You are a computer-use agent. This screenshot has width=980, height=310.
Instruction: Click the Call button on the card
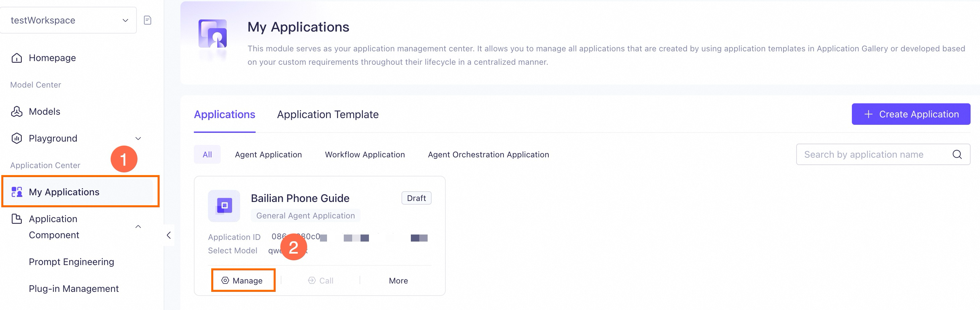click(320, 281)
